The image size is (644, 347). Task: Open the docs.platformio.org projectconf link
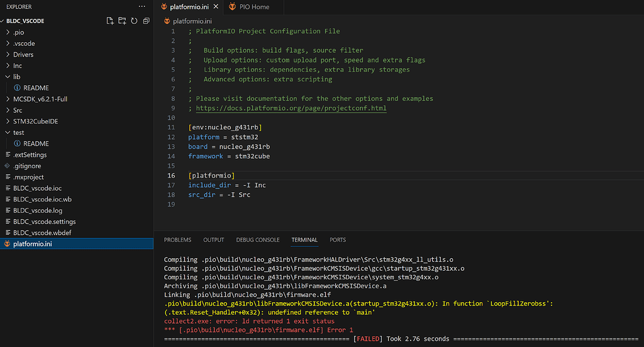pos(291,108)
